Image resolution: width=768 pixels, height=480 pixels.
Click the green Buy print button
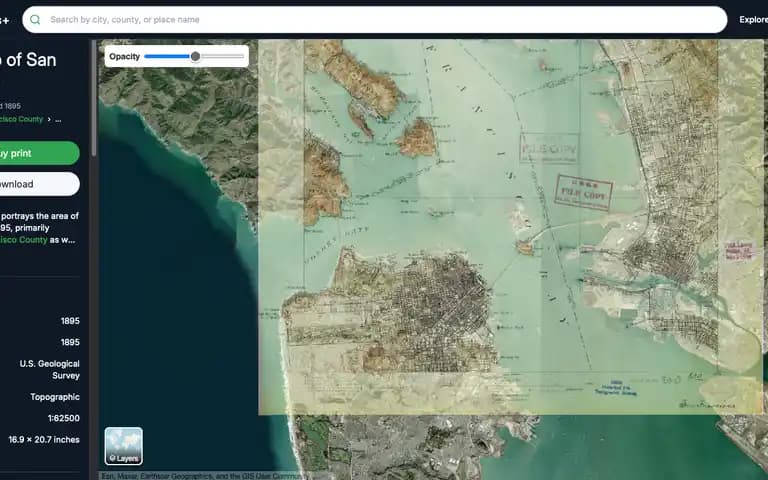click(39, 153)
